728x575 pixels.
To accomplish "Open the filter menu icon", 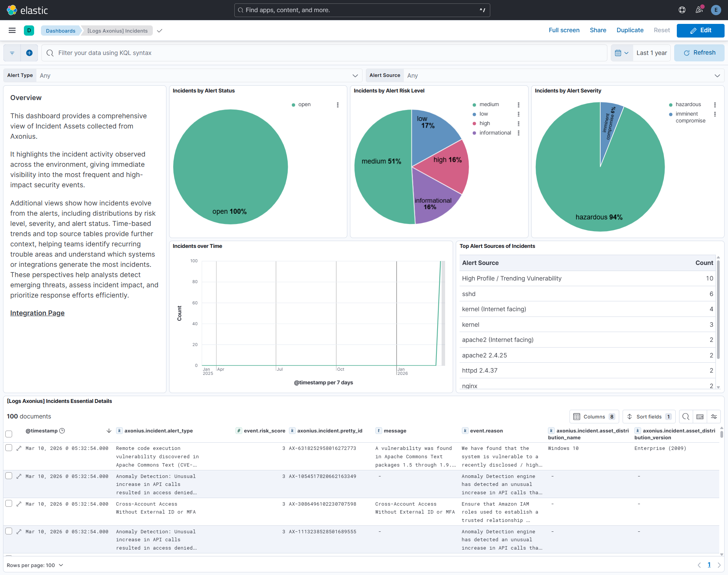I will (x=12, y=53).
